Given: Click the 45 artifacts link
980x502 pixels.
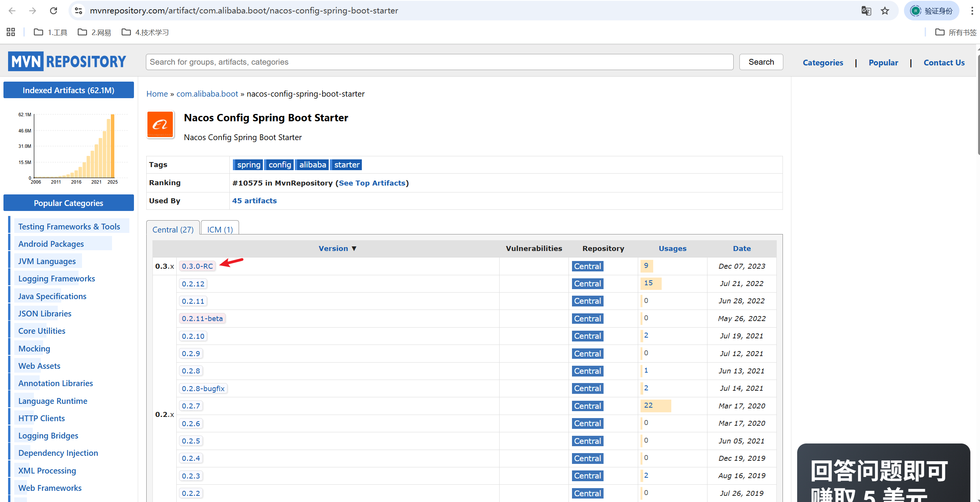Looking at the screenshot, I should (254, 201).
